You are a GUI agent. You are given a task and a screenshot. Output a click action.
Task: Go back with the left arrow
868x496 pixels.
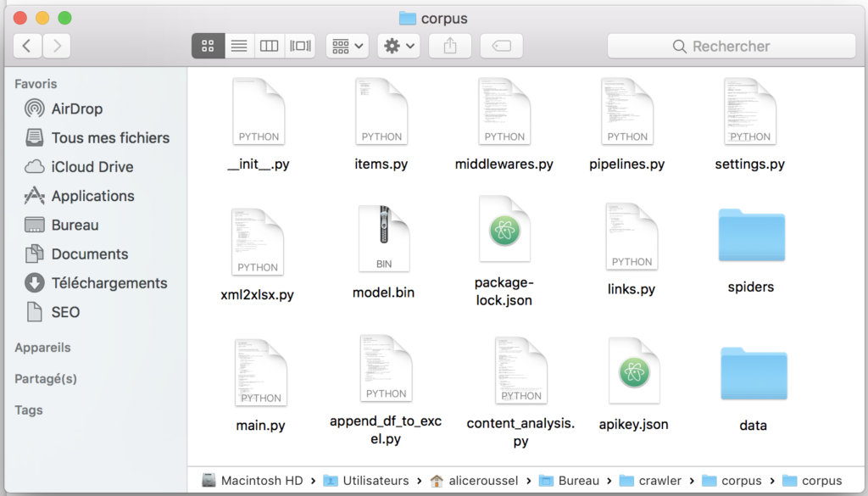(27, 46)
